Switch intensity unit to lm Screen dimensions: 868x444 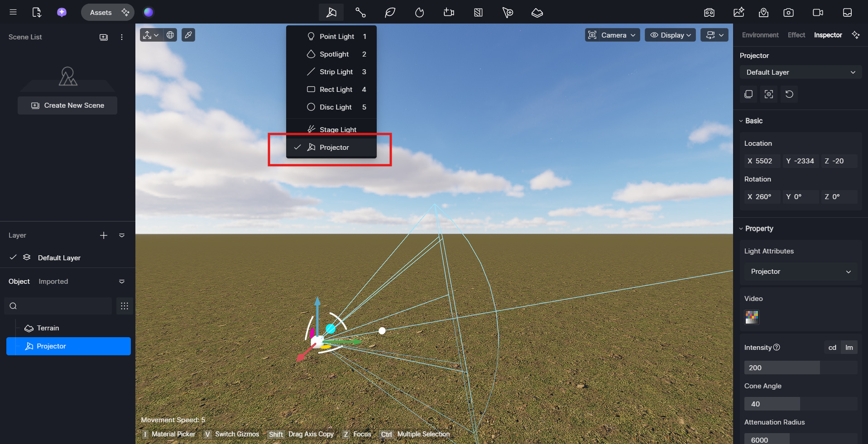pos(849,348)
